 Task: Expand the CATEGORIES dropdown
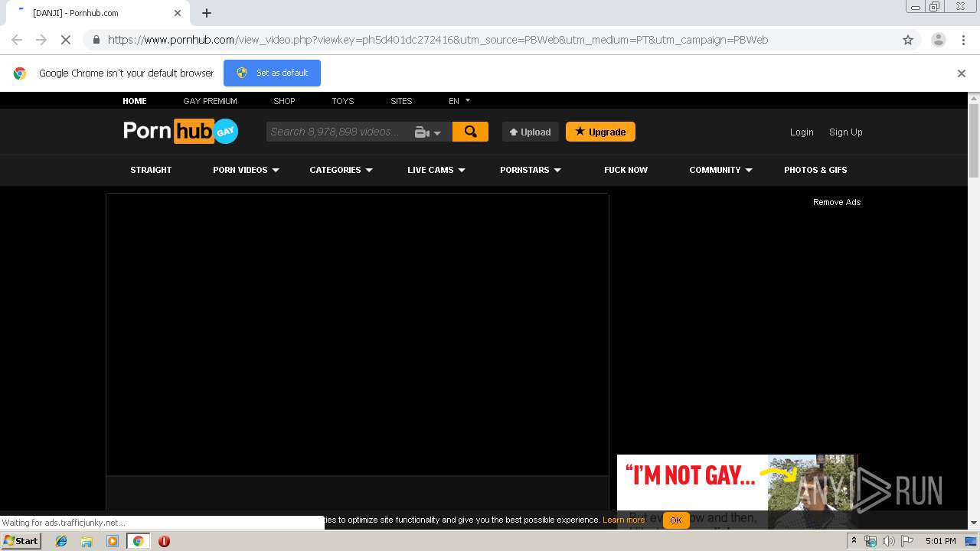[341, 170]
